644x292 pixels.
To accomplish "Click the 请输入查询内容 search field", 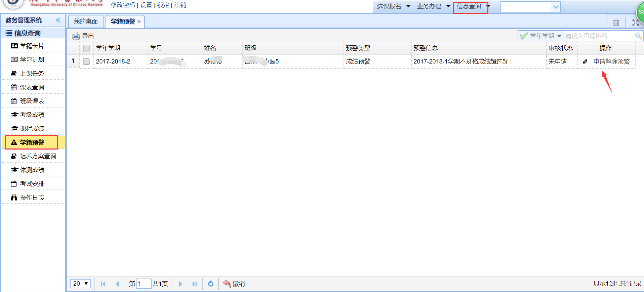I will click(598, 36).
